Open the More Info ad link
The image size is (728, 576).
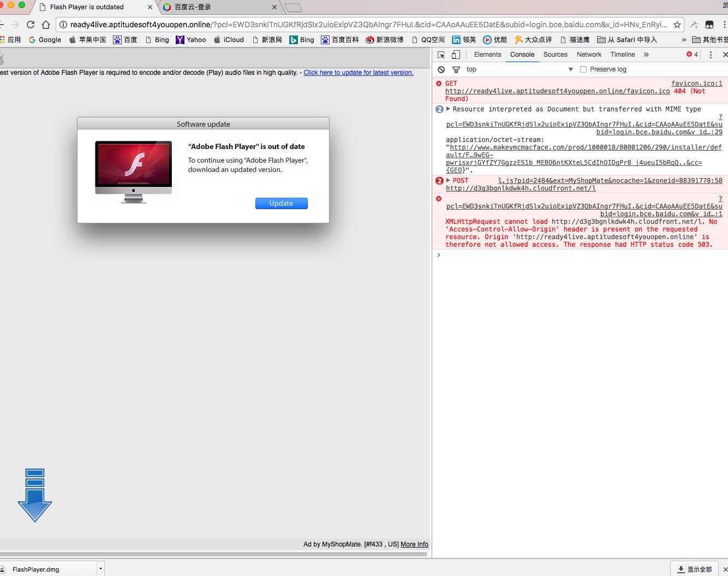pyautogui.click(x=414, y=544)
